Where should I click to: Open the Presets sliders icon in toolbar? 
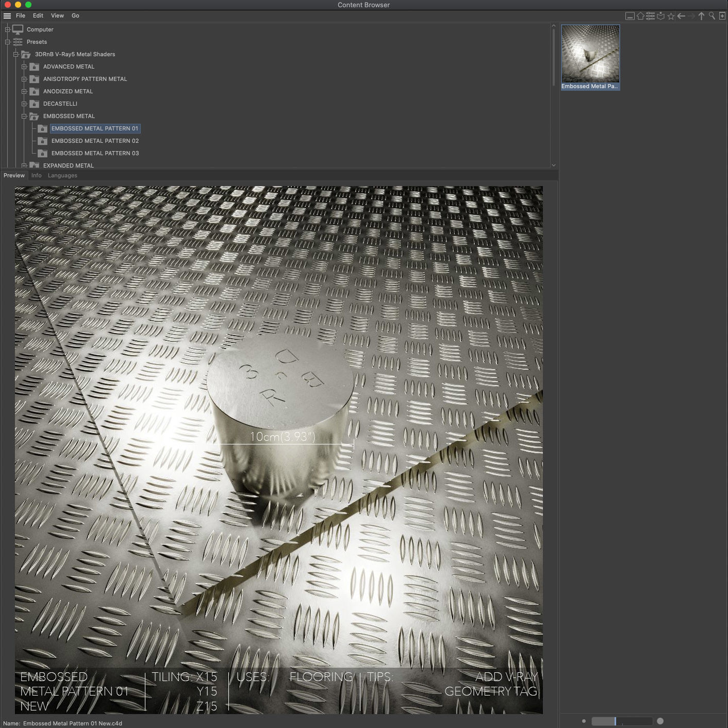point(651,16)
